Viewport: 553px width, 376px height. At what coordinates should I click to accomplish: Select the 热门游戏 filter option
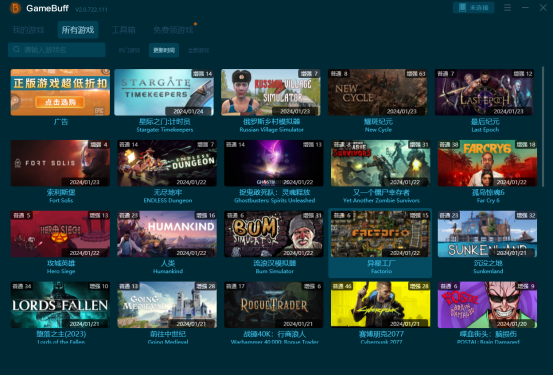click(129, 50)
